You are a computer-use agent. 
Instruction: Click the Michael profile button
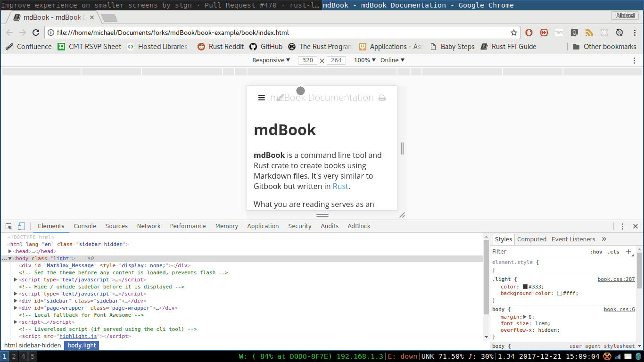point(626,16)
